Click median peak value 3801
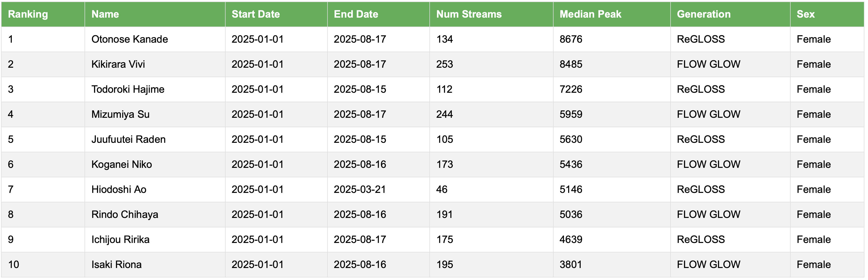The image size is (868, 280). click(571, 264)
